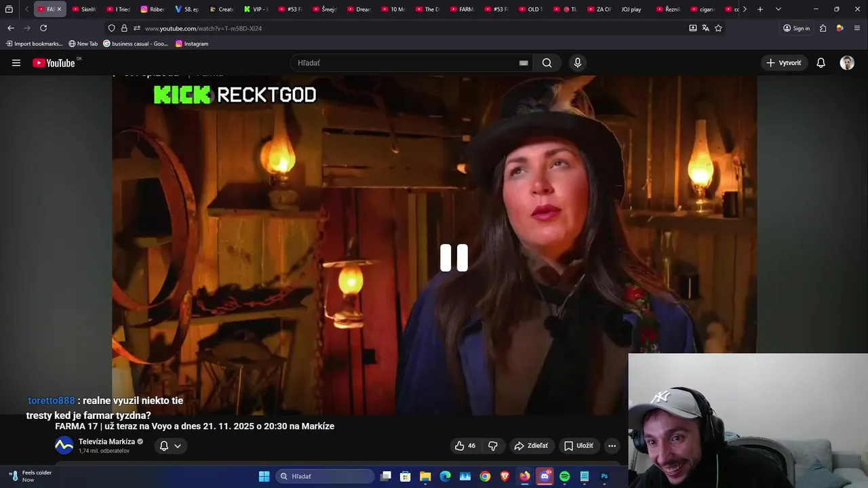Open tracking protection shield icon
Viewport: 868px width, 488px height.
(x=111, y=28)
